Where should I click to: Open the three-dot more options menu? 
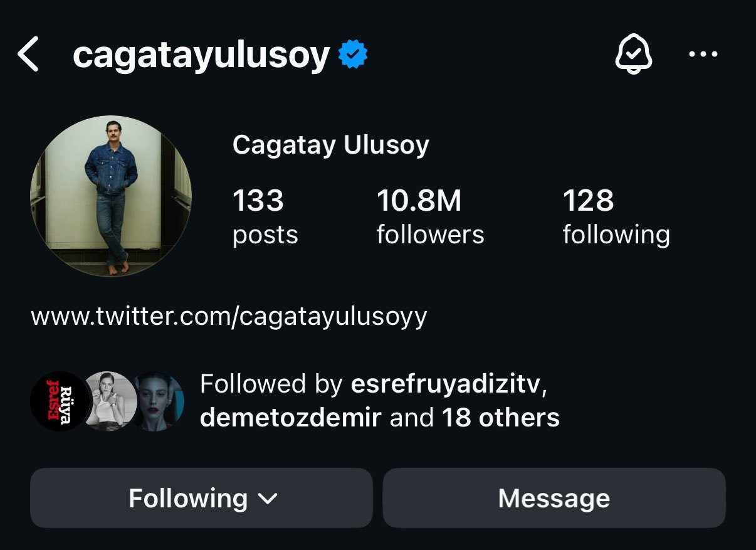click(703, 54)
